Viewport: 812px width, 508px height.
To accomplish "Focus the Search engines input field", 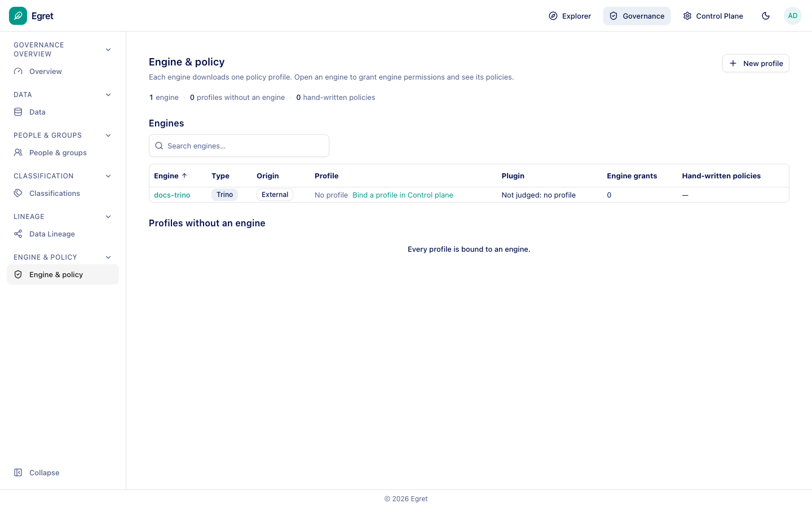I will click(x=239, y=146).
